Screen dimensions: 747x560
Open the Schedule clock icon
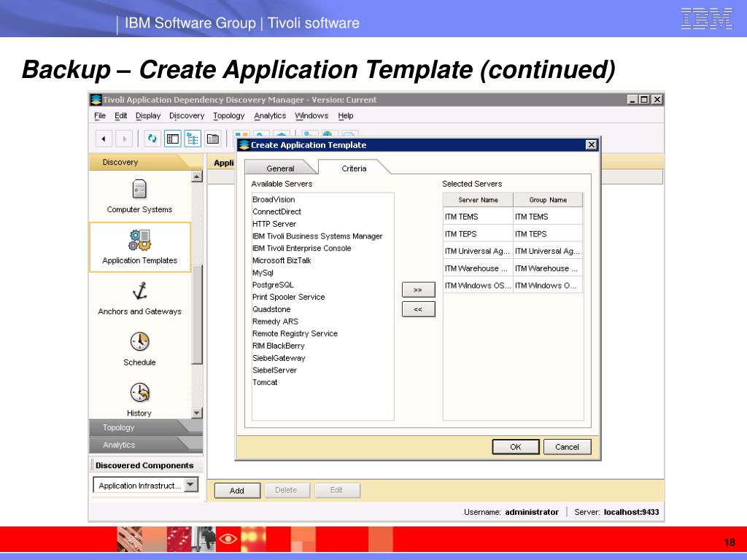tap(139, 342)
